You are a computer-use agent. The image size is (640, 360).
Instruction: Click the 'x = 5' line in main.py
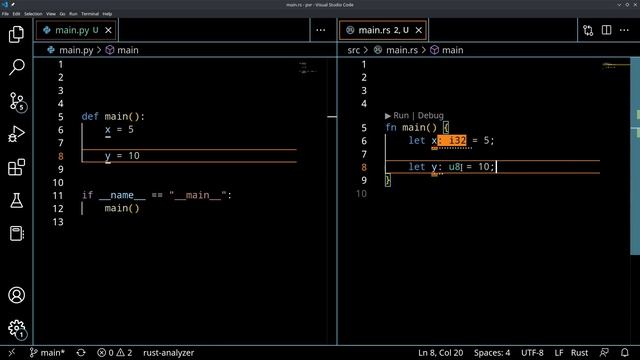coord(119,130)
